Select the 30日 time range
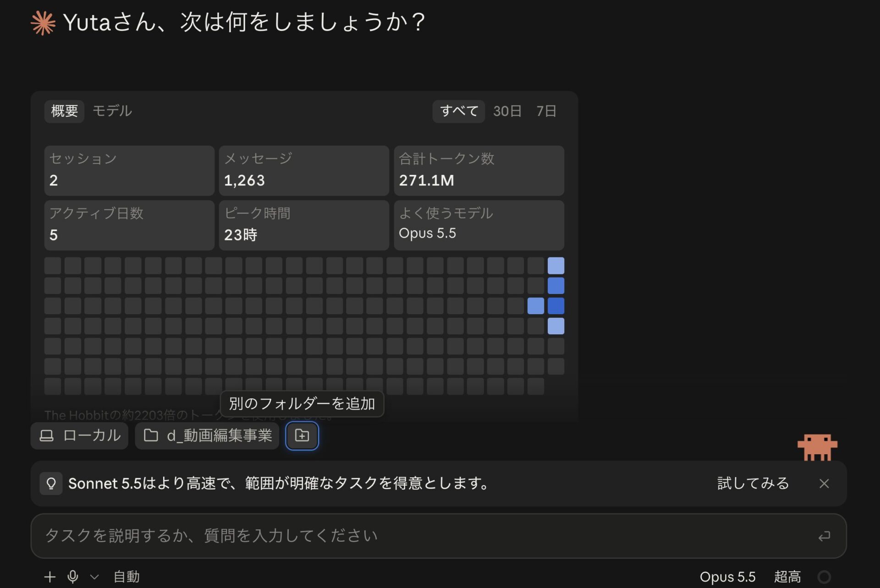This screenshot has height=588, width=880. click(507, 111)
